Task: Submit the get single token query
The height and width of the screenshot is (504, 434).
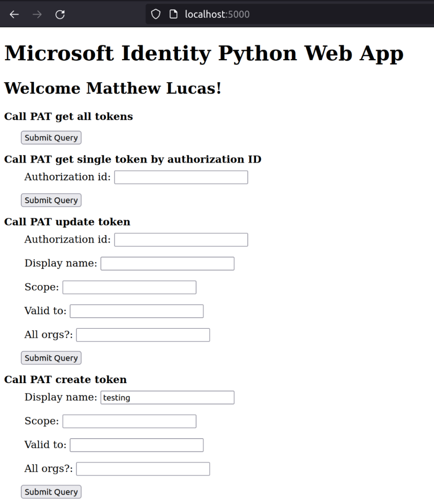Action: (51, 200)
